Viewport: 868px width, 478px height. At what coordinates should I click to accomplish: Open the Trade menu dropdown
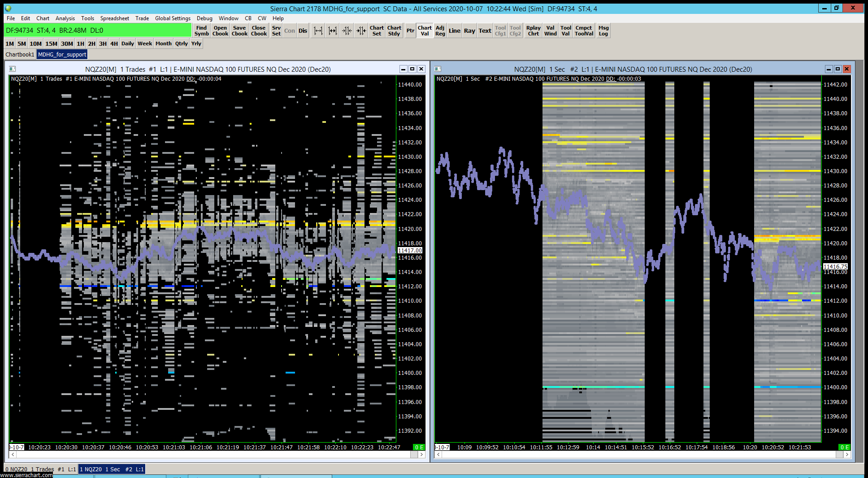point(142,18)
